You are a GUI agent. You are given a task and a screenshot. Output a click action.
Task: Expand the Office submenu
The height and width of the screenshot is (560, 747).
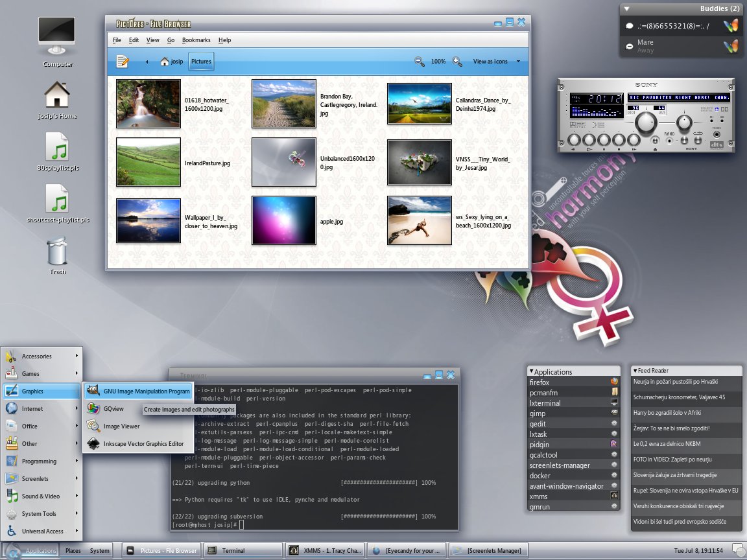pyautogui.click(x=41, y=426)
